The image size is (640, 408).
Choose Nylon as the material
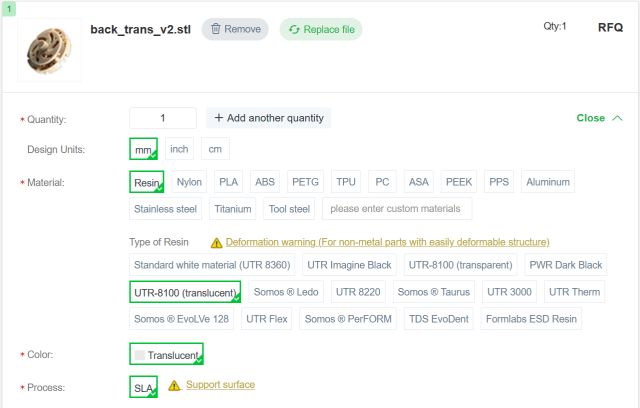click(x=189, y=182)
